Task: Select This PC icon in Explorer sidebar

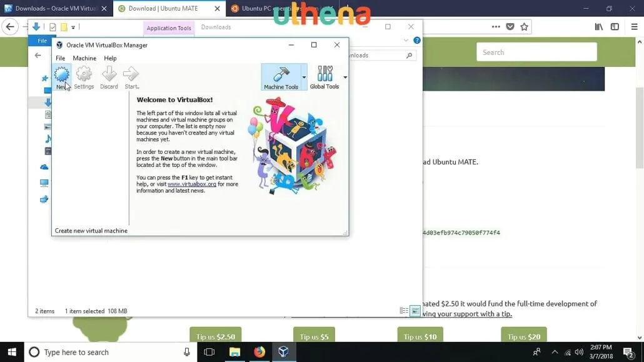Action: pos(44,183)
